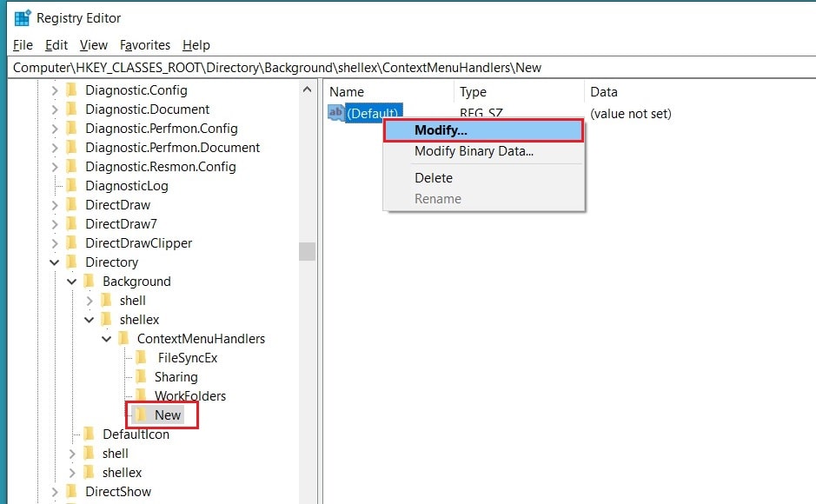Click the DirectDrawClipper key folder icon
Image resolution: width=816 pixels, height=504 pixels.
click(x=73, y=242)
